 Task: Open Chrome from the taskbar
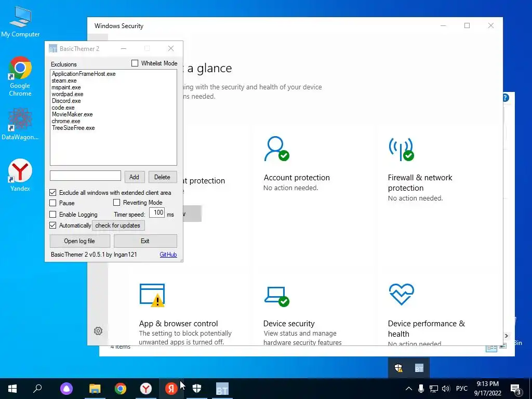[x=121, y=389]
